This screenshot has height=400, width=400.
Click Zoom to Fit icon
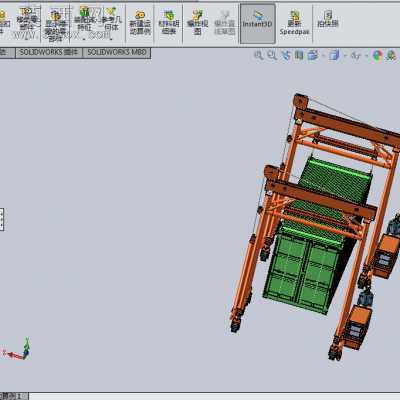[259, 55]
